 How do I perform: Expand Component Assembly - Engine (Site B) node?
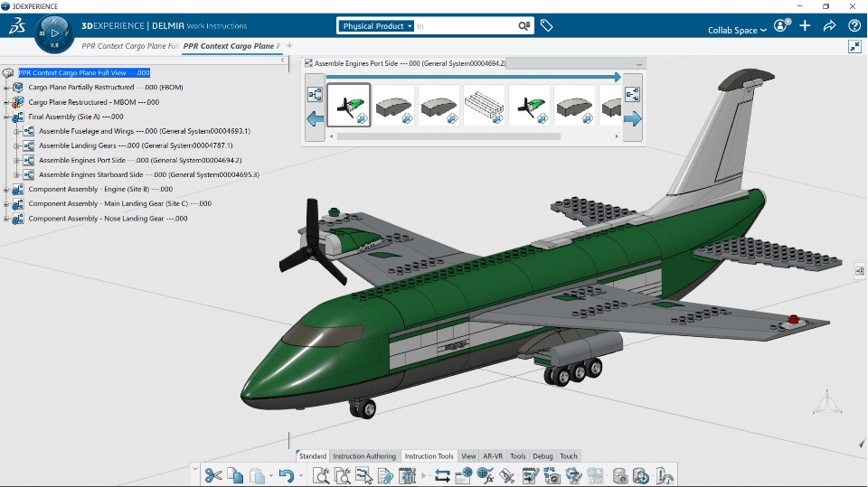coord(6,189)
